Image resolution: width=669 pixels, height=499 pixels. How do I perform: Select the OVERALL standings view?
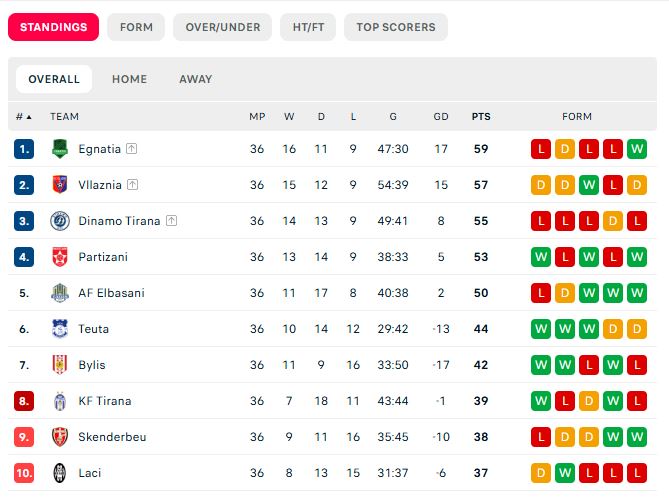coord(54,79)
